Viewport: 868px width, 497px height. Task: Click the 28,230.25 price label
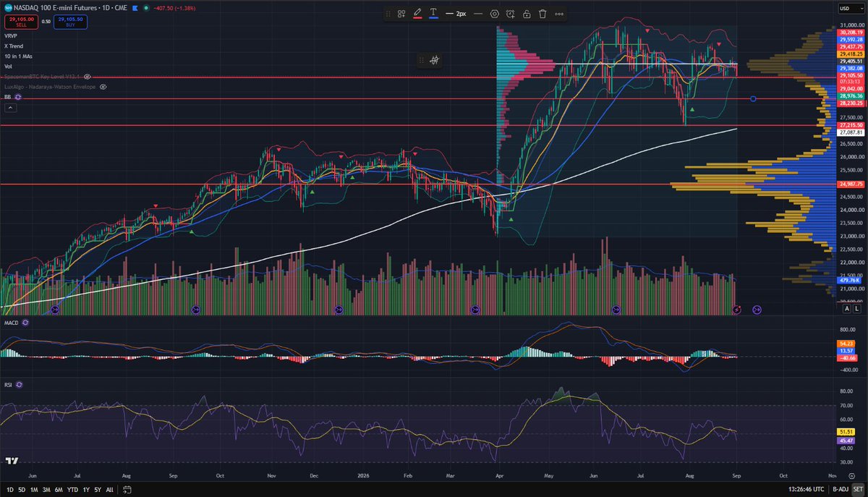849,103
